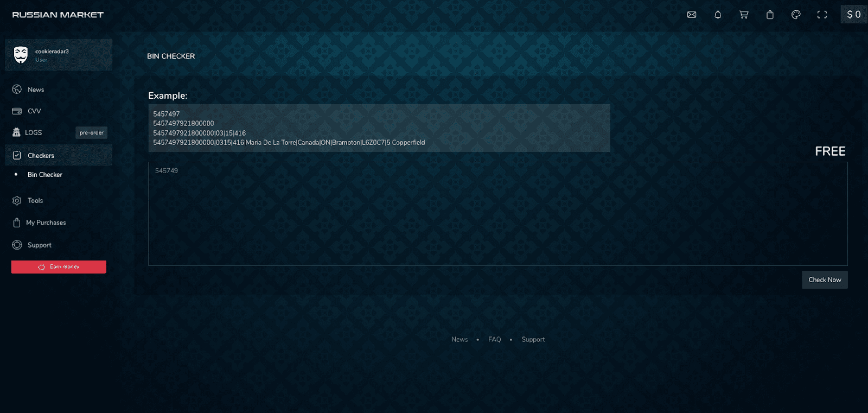Viewport: 868px width, 413px height.
Task: Open the messages envelope icon
Action: (692, 15)
